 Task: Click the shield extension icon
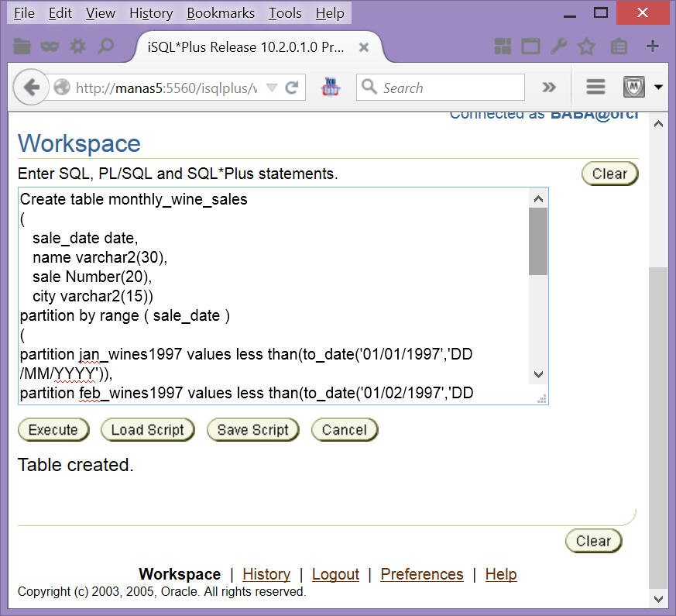coord(634,87)
